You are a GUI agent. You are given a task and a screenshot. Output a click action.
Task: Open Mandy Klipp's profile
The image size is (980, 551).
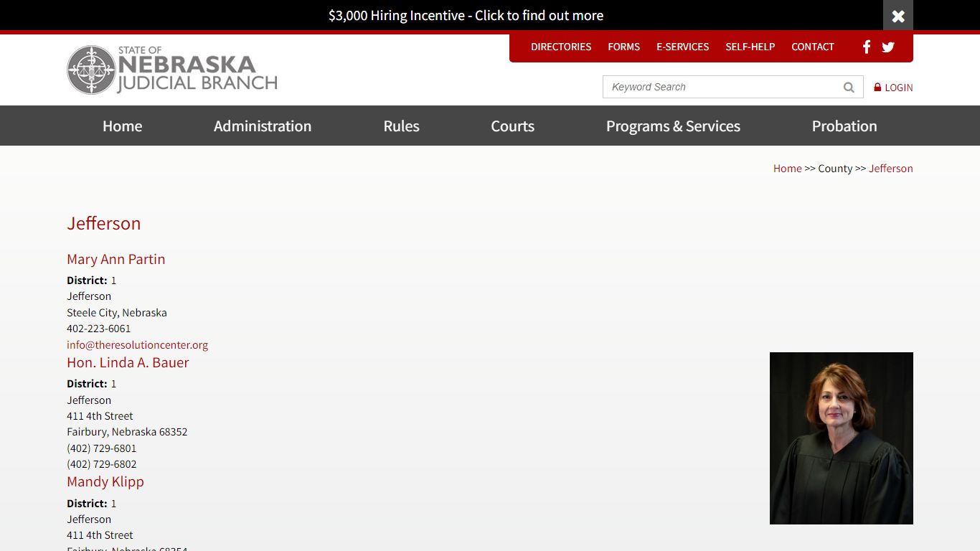[x=105, y=481]
